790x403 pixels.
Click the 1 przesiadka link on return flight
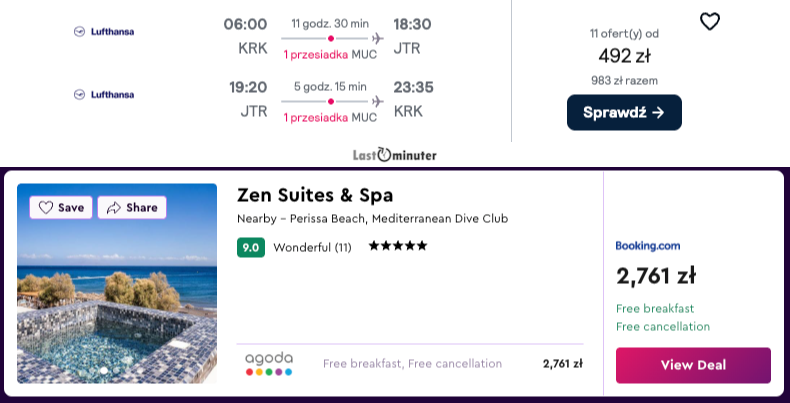(316, 117)
